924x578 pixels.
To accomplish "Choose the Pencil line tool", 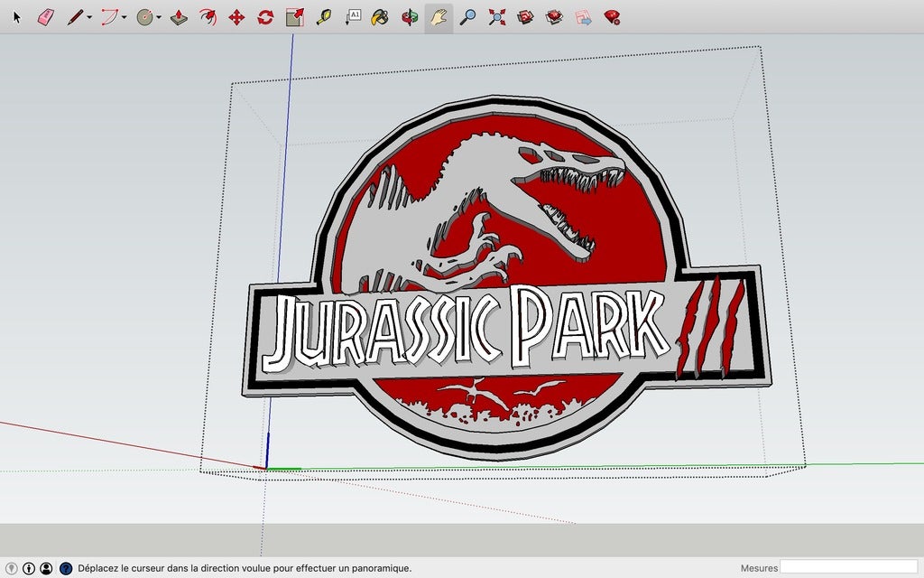I will tap(75, 17).
